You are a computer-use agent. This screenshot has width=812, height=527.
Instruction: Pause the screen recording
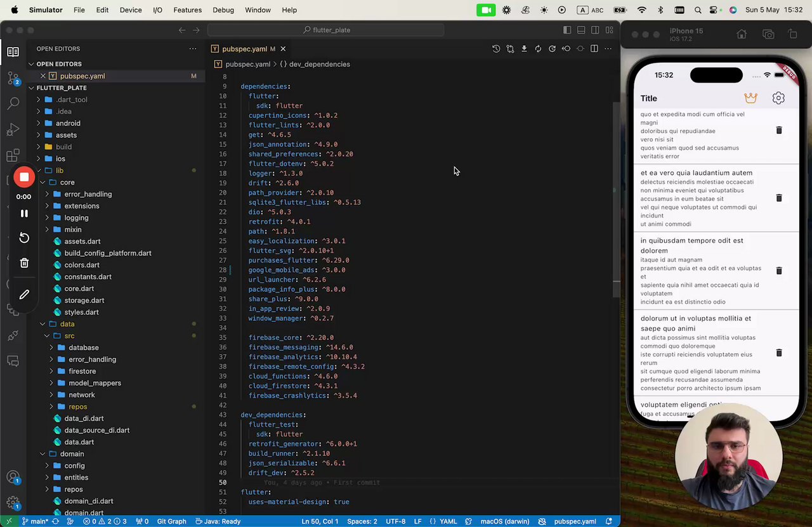click(24, 214)
